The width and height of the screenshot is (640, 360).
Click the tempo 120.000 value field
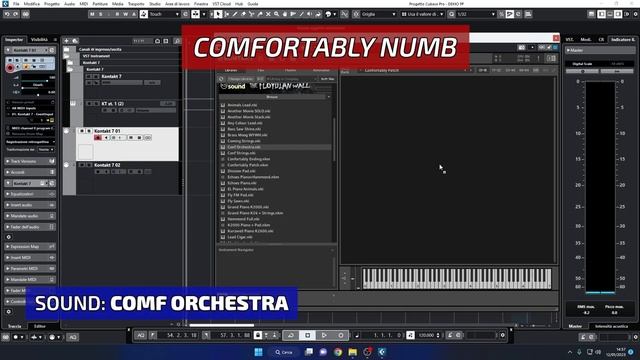click(x=426, y=335)
